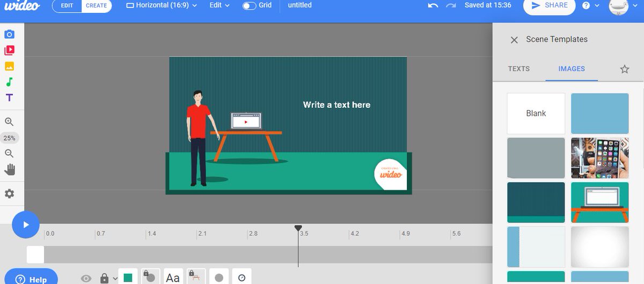Switch to CREATE mode
This screenshot has height=284, width=644.
click(97, 5)
